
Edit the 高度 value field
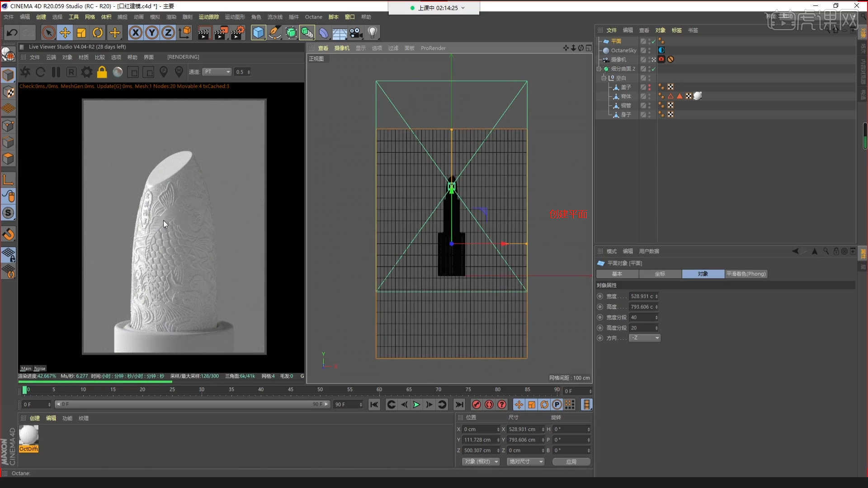click(644, 307)
